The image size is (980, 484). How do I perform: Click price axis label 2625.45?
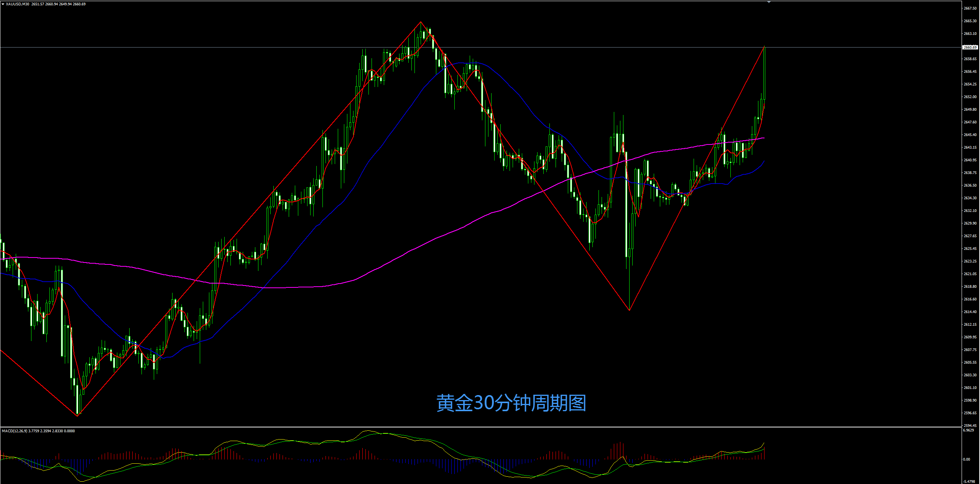point(970,249)
